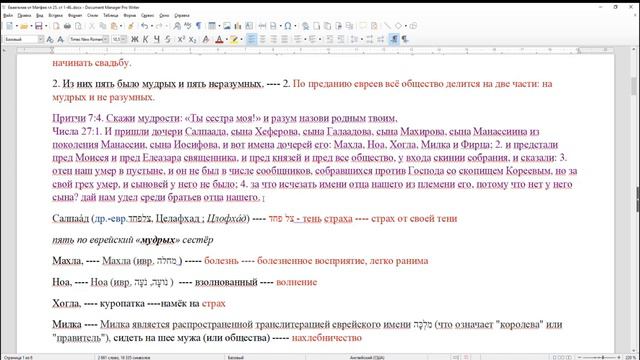Apply superscript formatting
The image size is (640, 360).
pos(181,39)
